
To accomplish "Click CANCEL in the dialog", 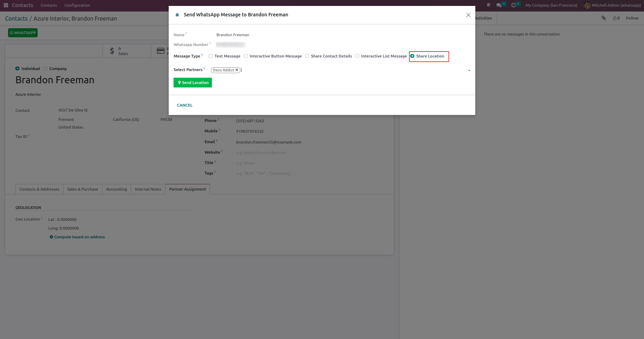I will (x=185, y=105).
